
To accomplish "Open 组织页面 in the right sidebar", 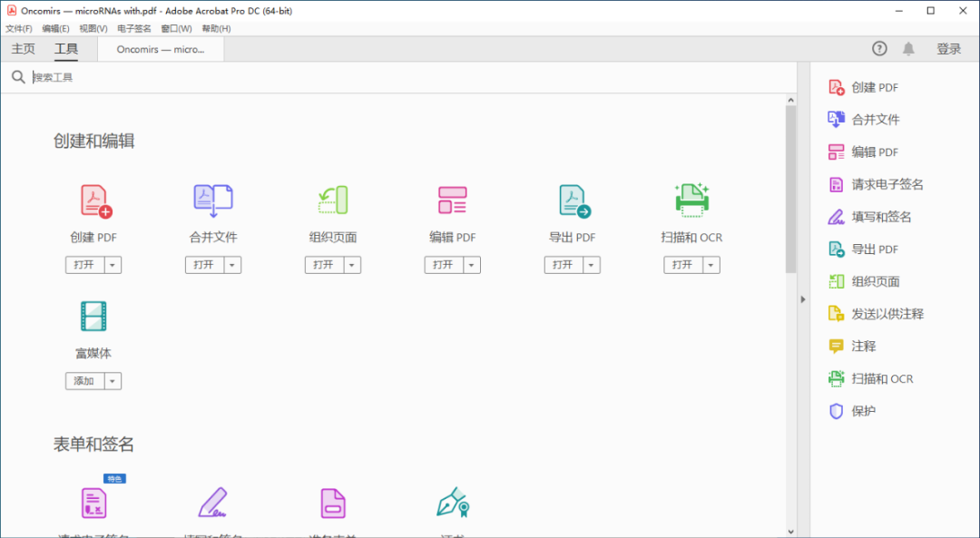I will click(x=864, y=282).
